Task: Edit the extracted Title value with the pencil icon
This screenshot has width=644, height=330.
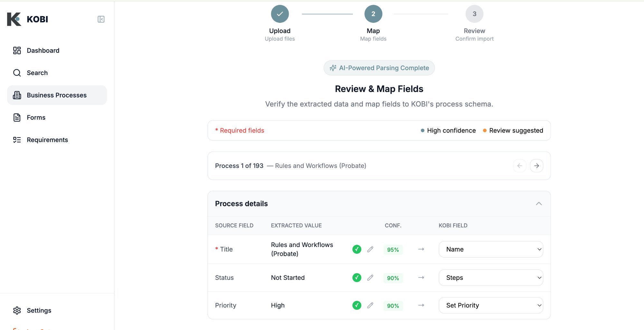Action: click(x=370, y=249)
